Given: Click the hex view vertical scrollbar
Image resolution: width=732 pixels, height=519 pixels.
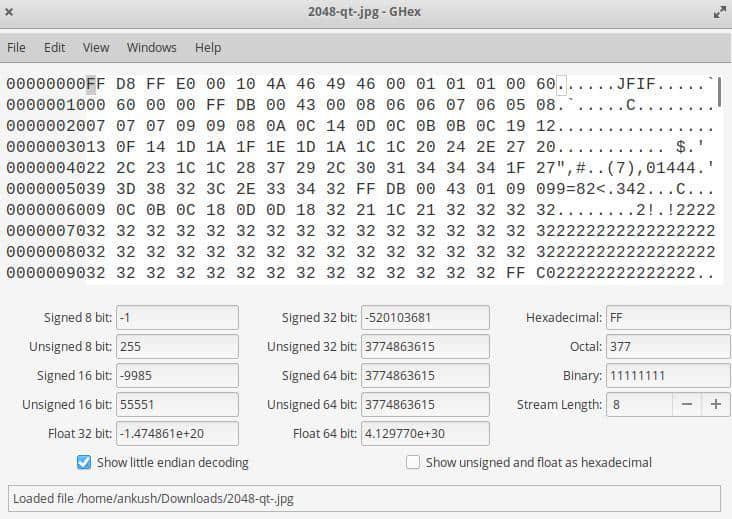Looking at the screenshot, I should 719,92.
